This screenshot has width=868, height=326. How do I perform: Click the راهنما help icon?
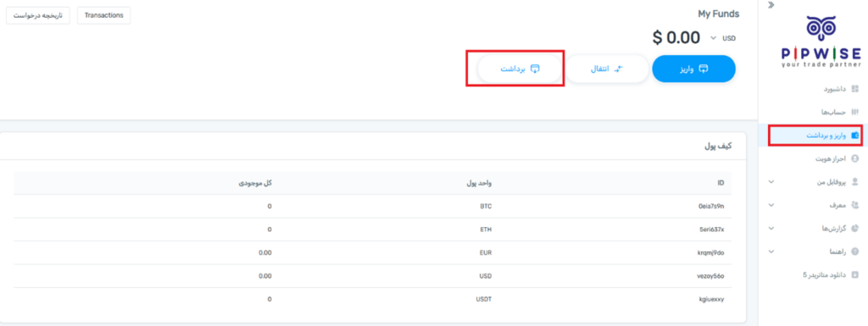pos(855,251)
